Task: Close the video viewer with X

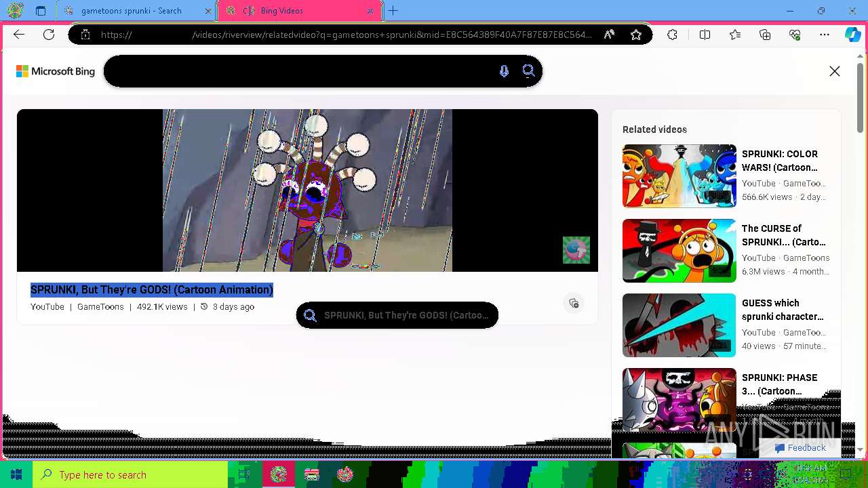Action: click(x=835, y=71)
